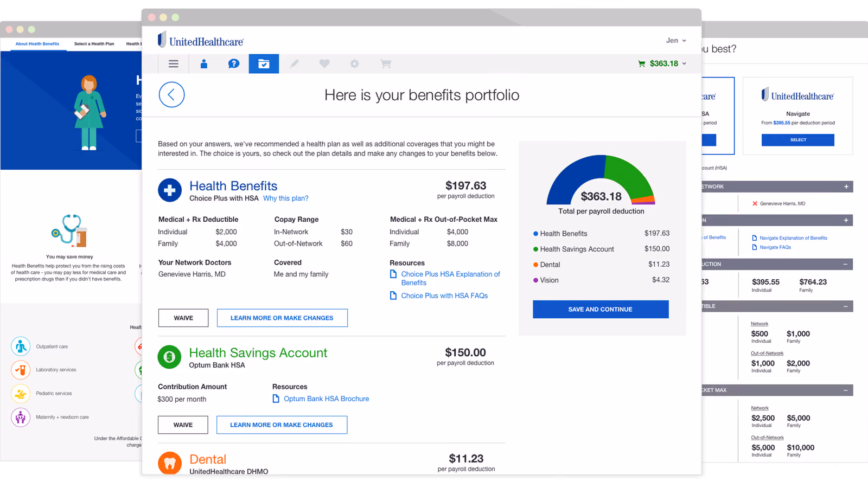
Task: Click SAVE AND CONTINUE button
Action: pyautogui.click(x=601, y=309)
